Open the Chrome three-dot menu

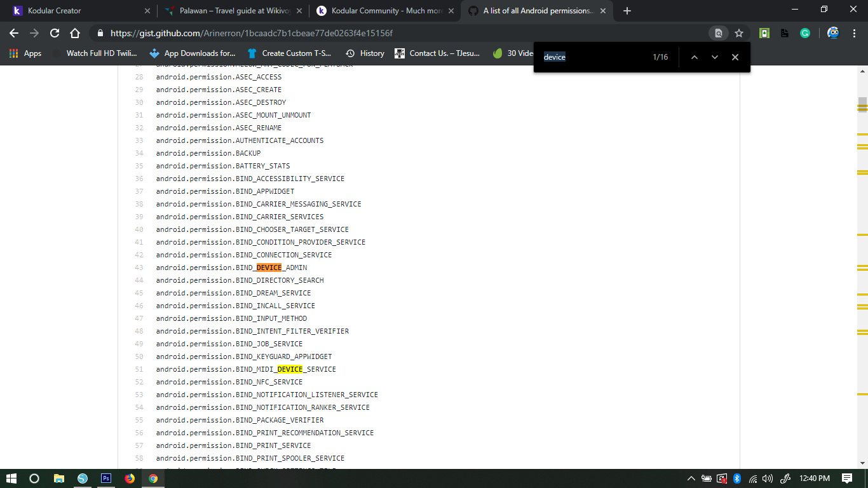pyautogui.click(x=853, y=33)
